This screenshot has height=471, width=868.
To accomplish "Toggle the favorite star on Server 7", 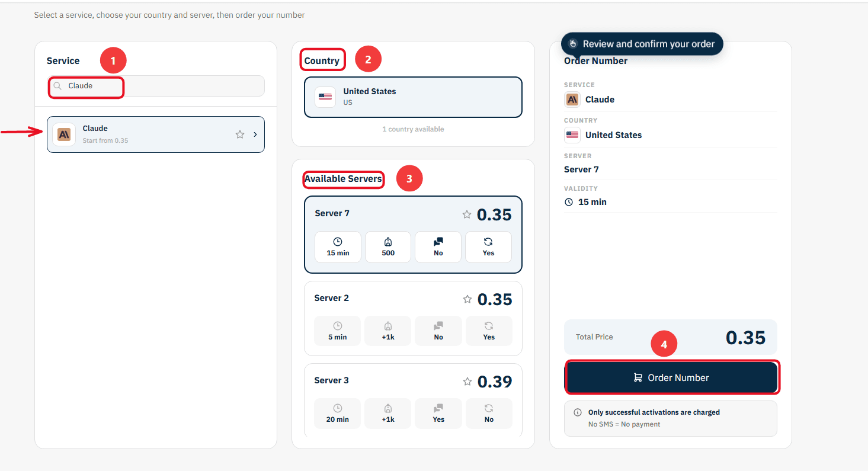I will coord(467,214).
